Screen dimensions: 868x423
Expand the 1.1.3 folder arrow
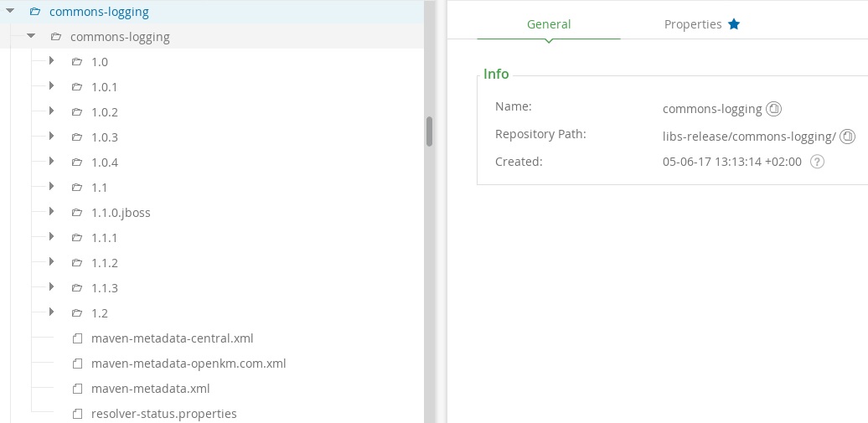click(51, 287)
